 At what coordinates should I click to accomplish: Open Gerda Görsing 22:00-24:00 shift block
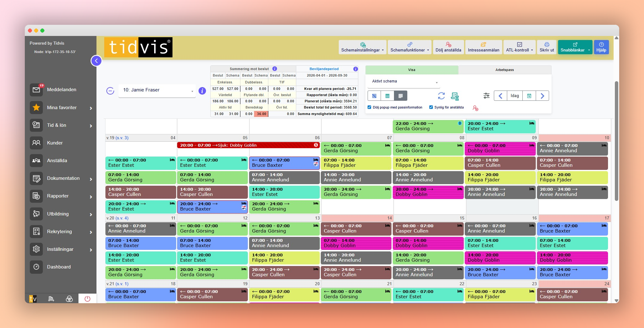428,126
